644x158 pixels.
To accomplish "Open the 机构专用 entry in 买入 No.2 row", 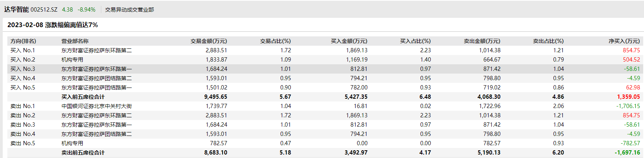I will pos(72,60).
